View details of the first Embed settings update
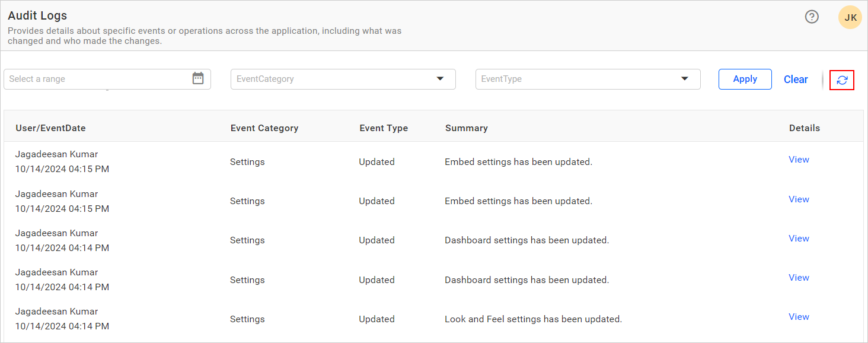868x343 pixels. click(799, 159)
